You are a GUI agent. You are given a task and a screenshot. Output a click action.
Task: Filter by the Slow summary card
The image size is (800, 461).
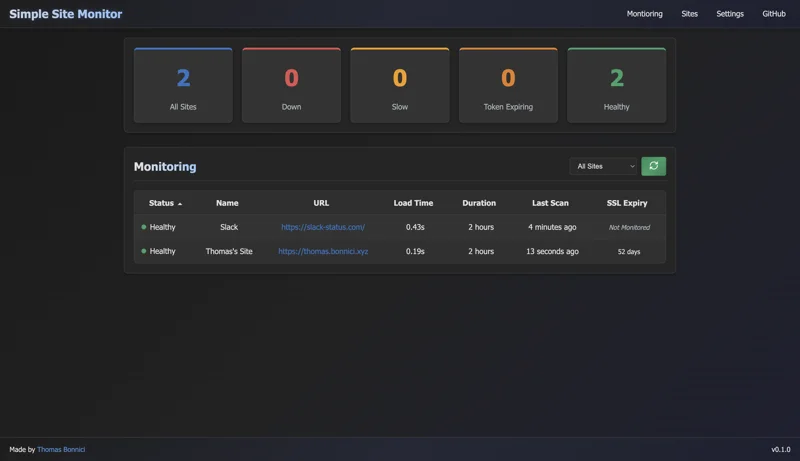pos(400,86)
